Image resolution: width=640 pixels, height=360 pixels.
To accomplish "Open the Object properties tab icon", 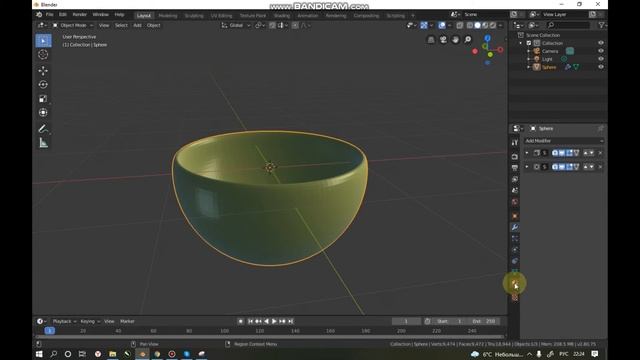I will pos(515,216).
